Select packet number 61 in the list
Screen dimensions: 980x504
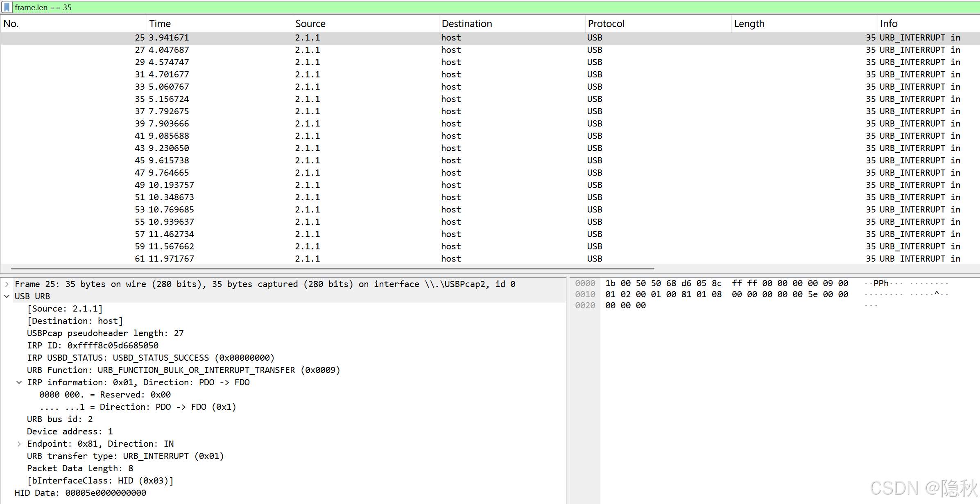[x=287, y=258]
